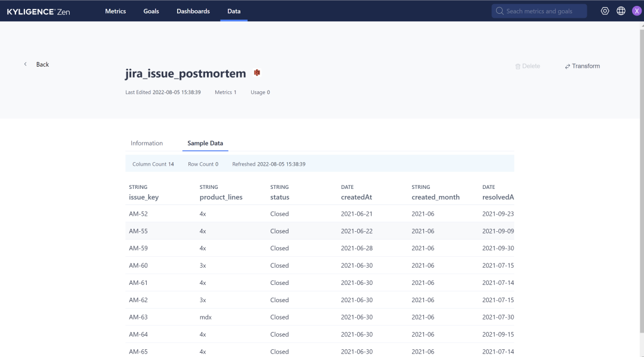Open the Goals menu

(151, 11)
